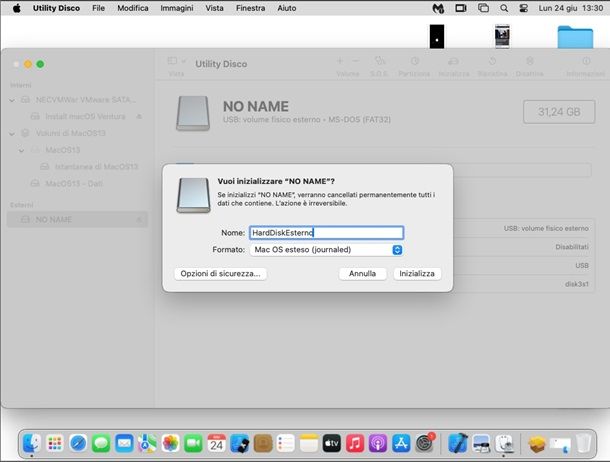Click the Nome field containing HardDiskEsterno
Screen dimensions: 610x462
(326, 233)
